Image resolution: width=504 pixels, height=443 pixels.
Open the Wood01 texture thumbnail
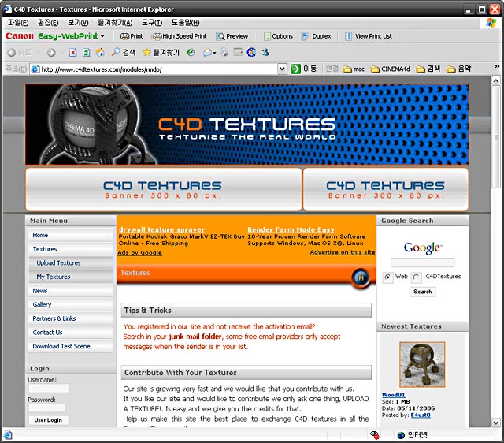422,365
